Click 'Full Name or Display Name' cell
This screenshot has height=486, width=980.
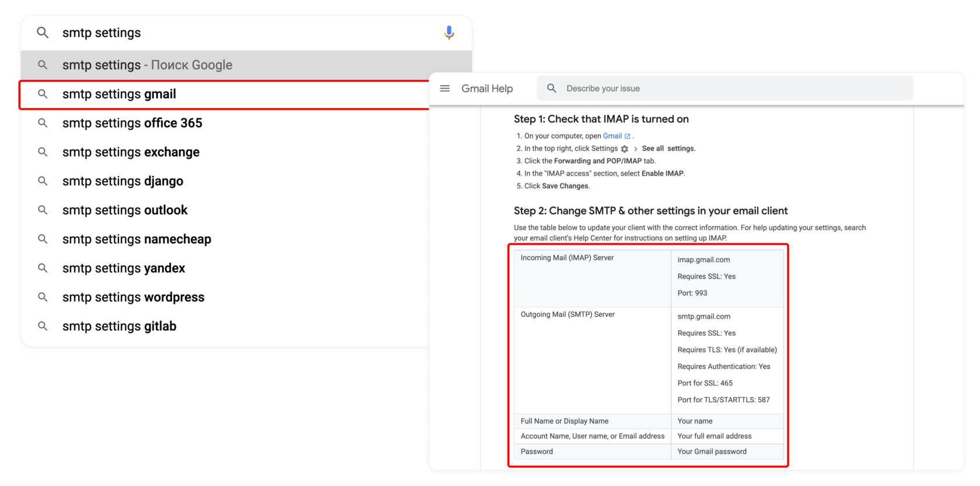(593, 421)
